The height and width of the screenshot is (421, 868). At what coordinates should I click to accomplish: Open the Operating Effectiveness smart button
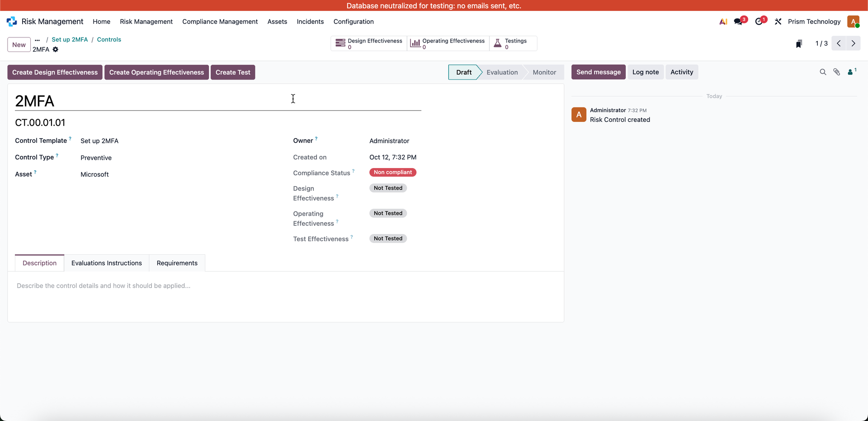pyautogui.click(x=448, y=43)
